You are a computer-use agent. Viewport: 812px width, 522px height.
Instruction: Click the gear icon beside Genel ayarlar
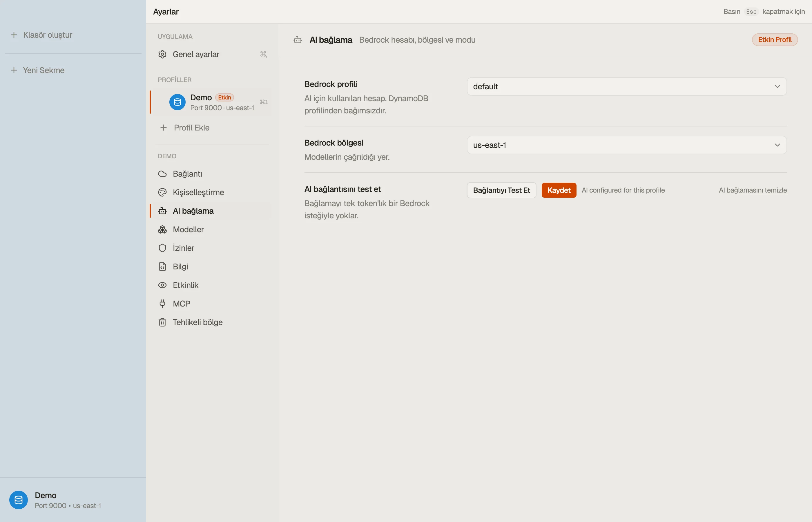pyautogui.click(x=162, y=54)
